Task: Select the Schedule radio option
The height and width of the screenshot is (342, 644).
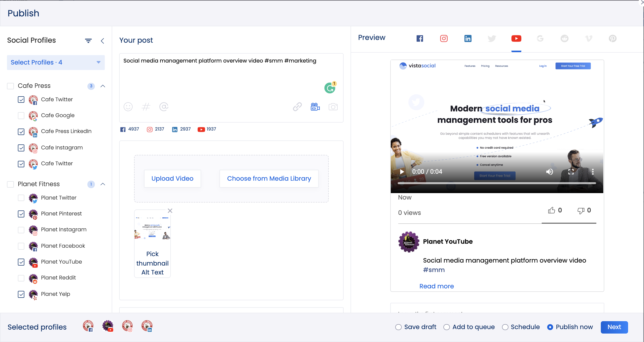Action: [505, 327]
